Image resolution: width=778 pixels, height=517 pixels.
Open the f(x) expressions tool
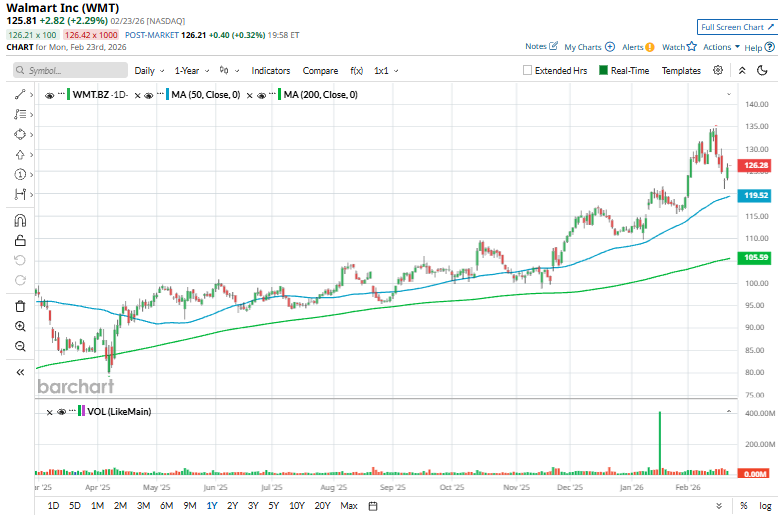point(356,70)
